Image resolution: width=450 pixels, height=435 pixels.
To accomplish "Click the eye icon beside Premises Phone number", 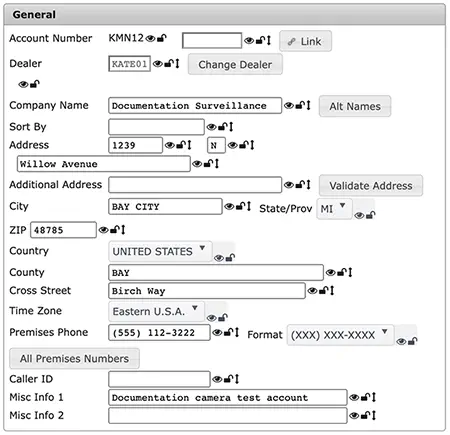I will pyautogui.click(x=217, y=332).
